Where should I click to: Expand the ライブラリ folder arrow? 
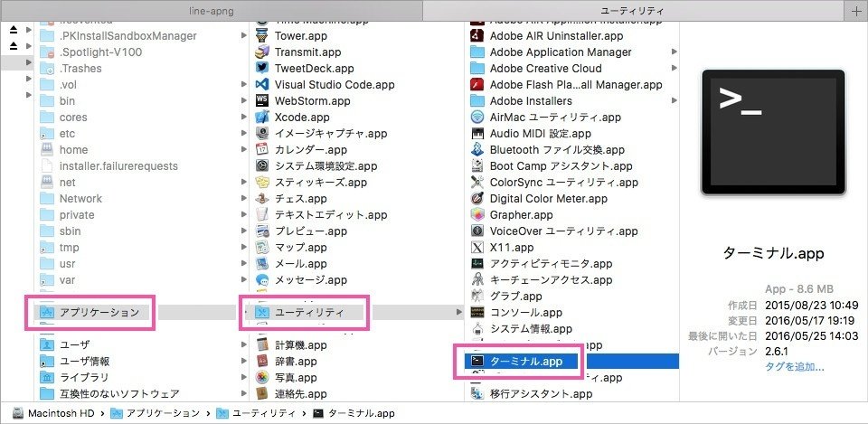pos(243,378)
